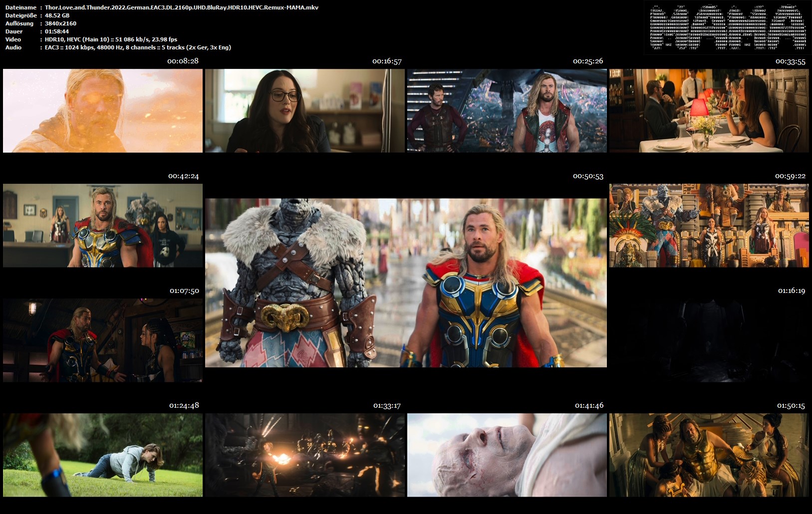Select the 01:33:17 dark battle scene frame
812x514 pixels.
[304, 455]
